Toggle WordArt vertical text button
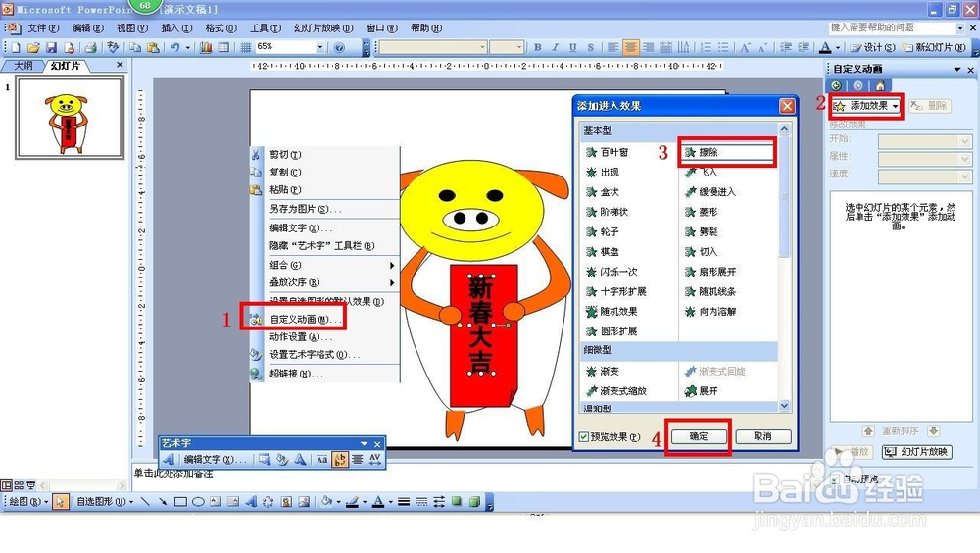 (x=340, y=460)
